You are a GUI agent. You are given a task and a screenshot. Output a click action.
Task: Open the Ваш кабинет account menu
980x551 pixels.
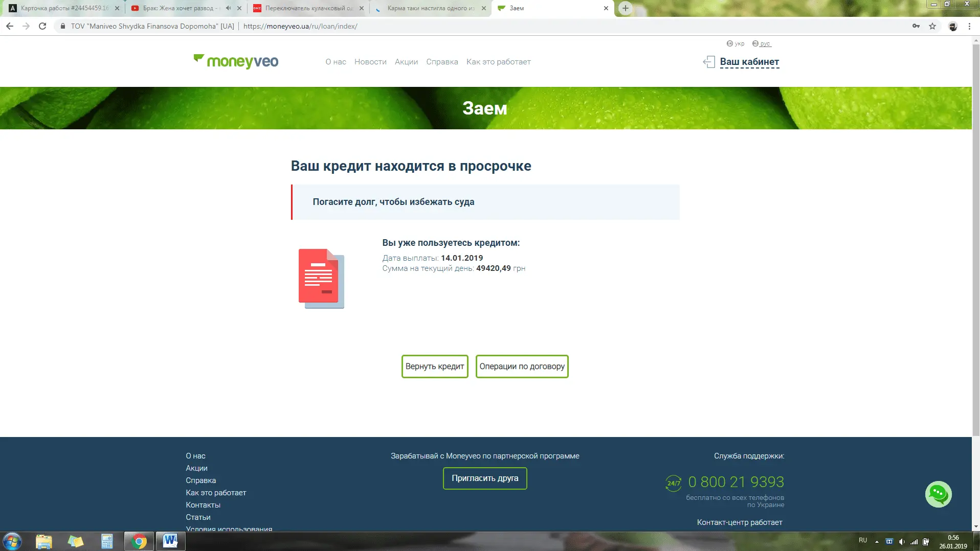tap(749, 62)
